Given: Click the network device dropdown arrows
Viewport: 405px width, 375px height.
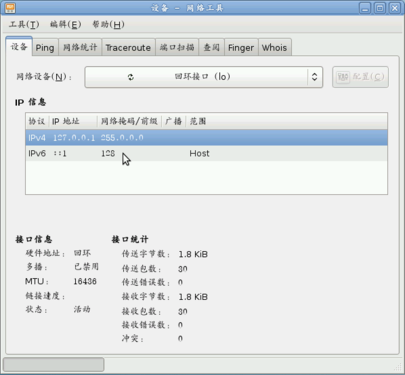Looking at the screenshot, I should coord(314,77).
